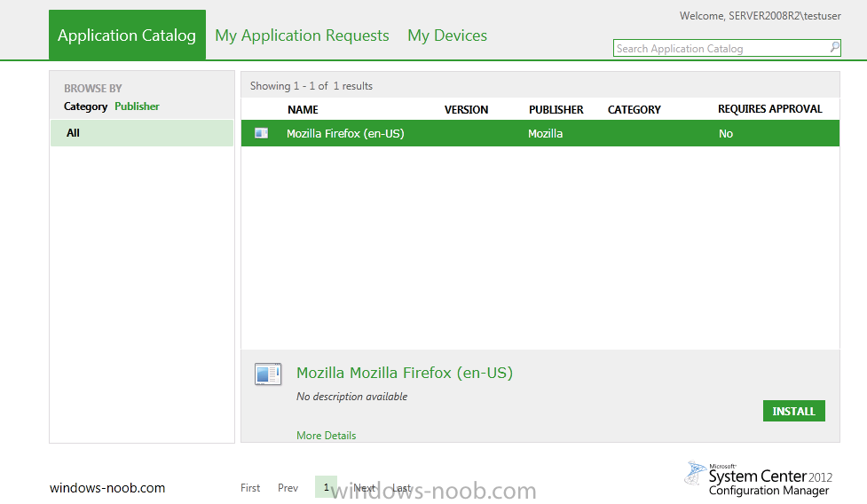Sort by NAME column header
Image resolution: width=867 pixels, height=504 pixels.
coord(303,109)
